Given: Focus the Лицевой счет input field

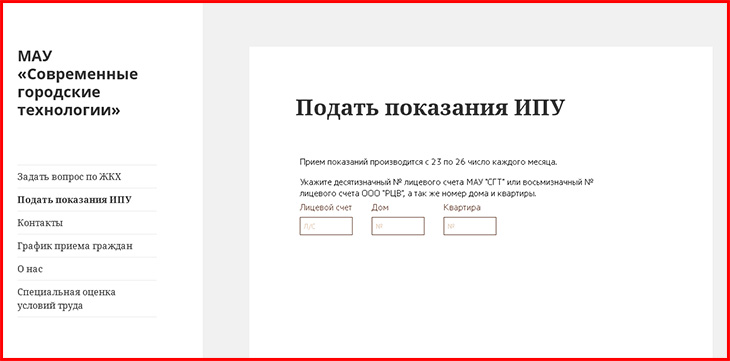Looking at the screenshot, I should pos(326,226).
